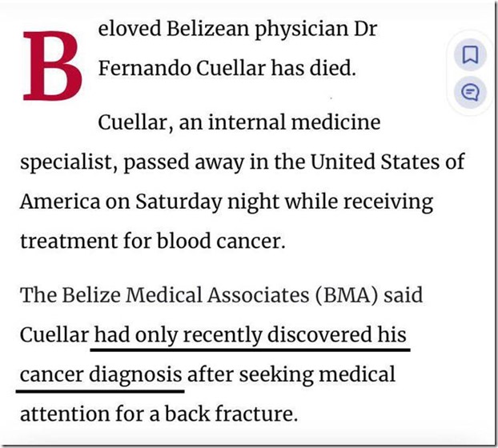Click the large red drop cap B
The image size is (498, 448).
[50, 63]
